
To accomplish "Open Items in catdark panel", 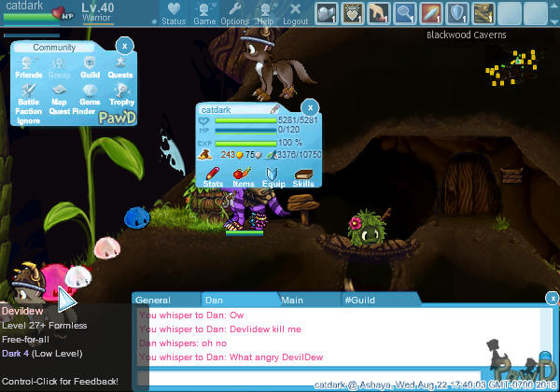I will coord(244,177).
